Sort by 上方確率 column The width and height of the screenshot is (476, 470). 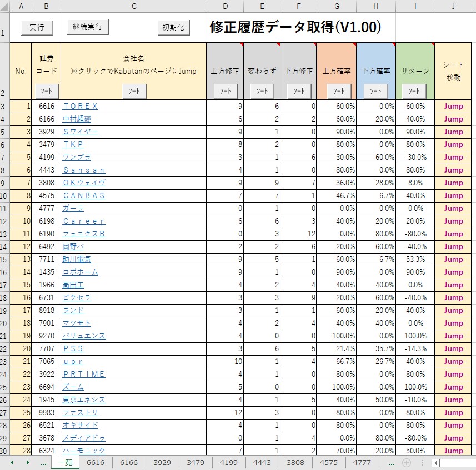[x=338, y=91]
